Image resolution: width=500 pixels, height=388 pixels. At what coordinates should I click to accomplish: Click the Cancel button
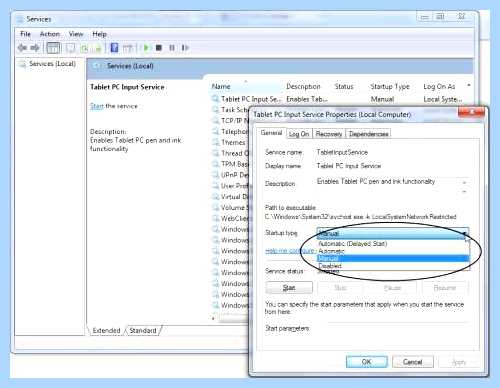413,362
